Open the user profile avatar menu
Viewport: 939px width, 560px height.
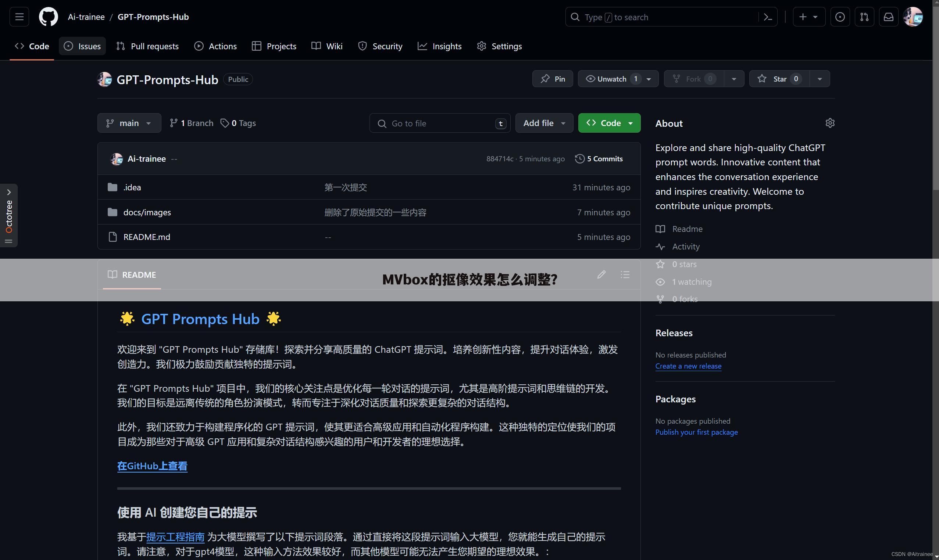[x=913, y=17]
